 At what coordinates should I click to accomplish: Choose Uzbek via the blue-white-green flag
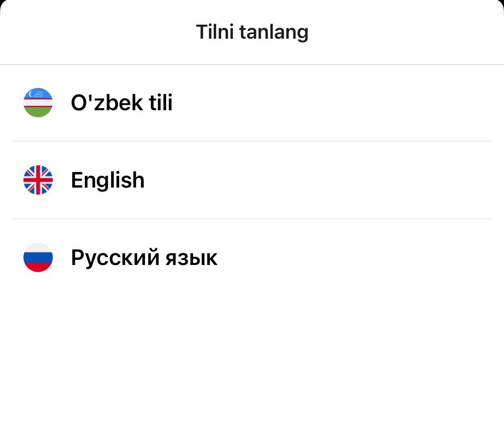tap(38, 102)
